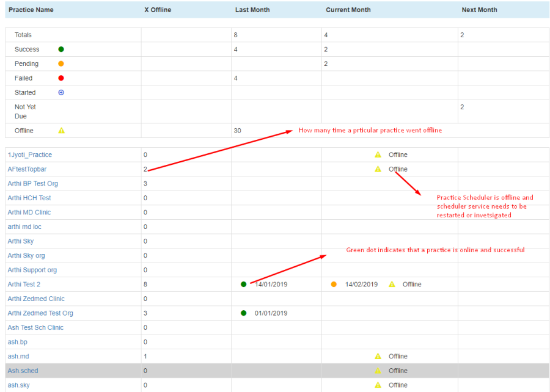Open Arthi Support org link

pyautogui.click(x=32, y=270)
